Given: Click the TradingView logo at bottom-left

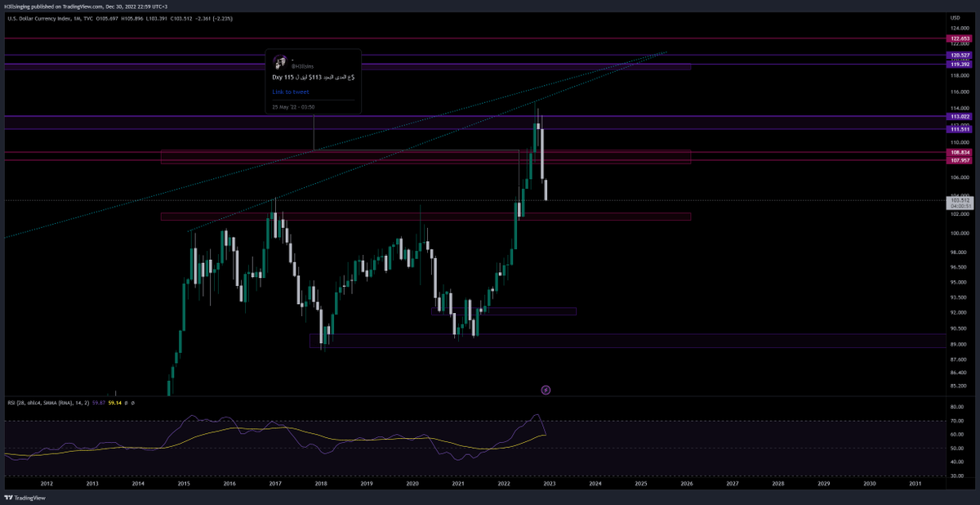Looking at the screenshot, I should [23, 497].
